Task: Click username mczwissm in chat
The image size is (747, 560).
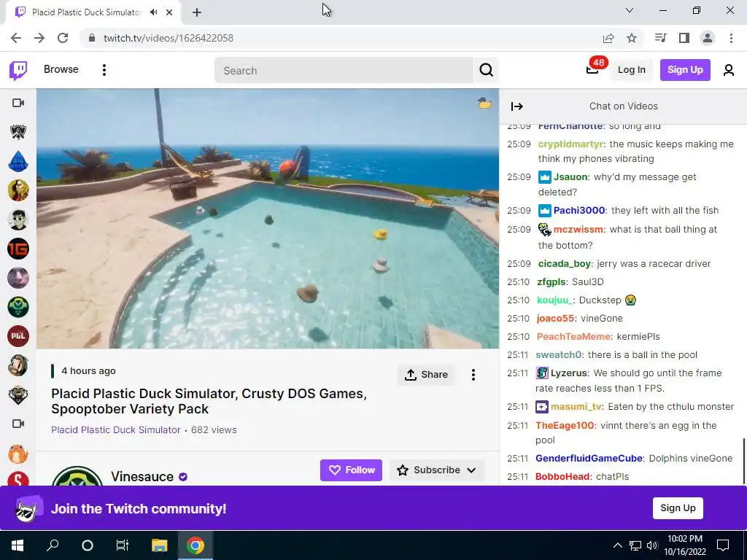Action: click(x=578, y=230)
